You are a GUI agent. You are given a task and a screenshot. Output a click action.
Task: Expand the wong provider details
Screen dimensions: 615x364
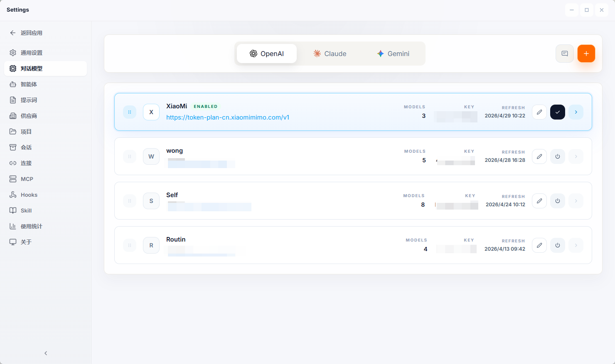576,156
